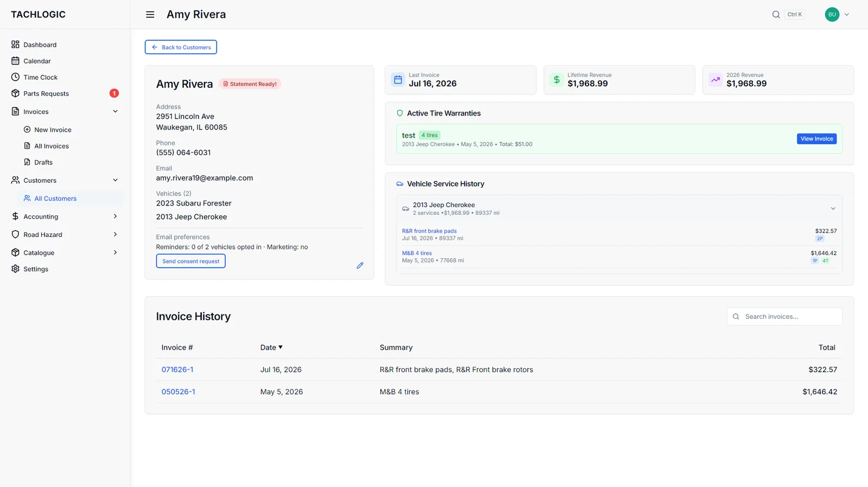This screenshot has width=868, height=487.
Task: Click the 4 tires warranty tag
Action: click(430, 135)
